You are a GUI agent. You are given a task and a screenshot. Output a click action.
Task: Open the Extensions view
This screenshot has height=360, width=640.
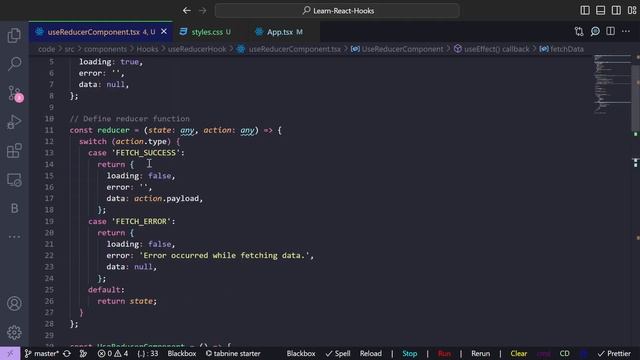tap(14, 151)
